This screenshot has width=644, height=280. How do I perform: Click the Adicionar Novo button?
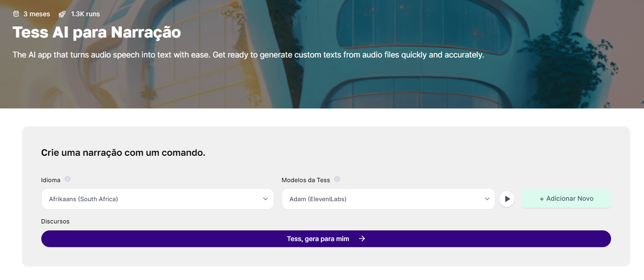(x=566, y=198)
